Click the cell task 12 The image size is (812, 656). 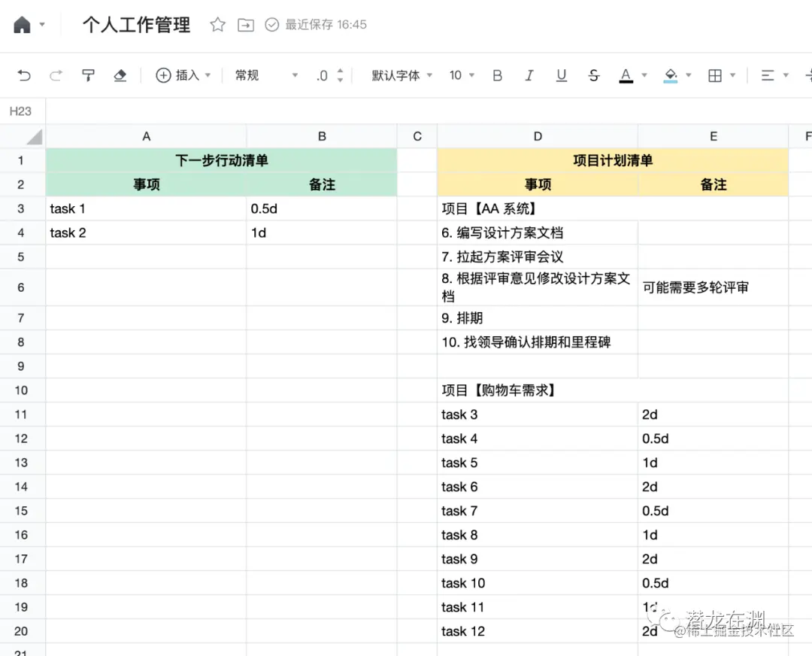tap(538, 631)
